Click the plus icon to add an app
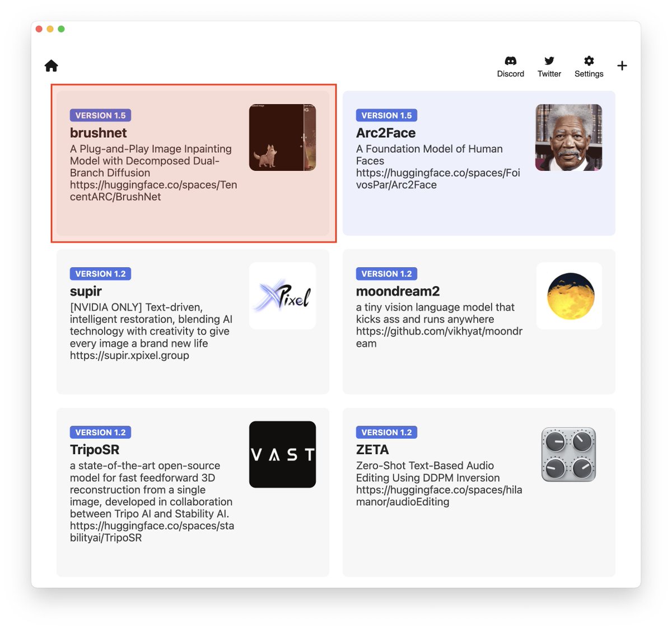Viewport: 672px width, 629px height. click(x=622, y=66)
